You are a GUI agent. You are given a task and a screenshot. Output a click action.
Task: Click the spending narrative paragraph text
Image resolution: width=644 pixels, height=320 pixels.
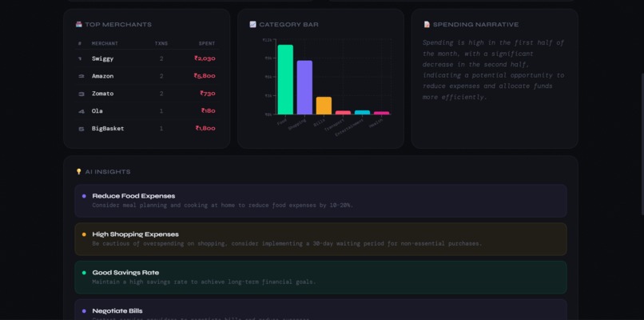pos(493,70)
